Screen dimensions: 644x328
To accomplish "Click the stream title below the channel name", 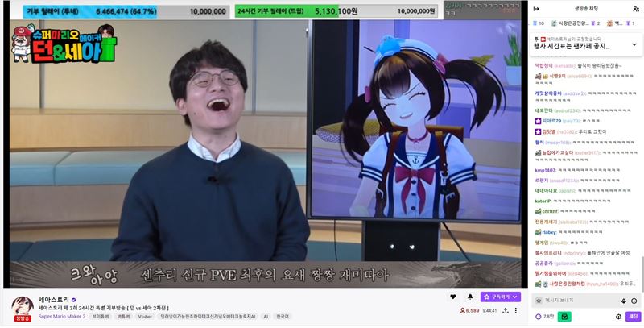I will [x=104, y=308].
